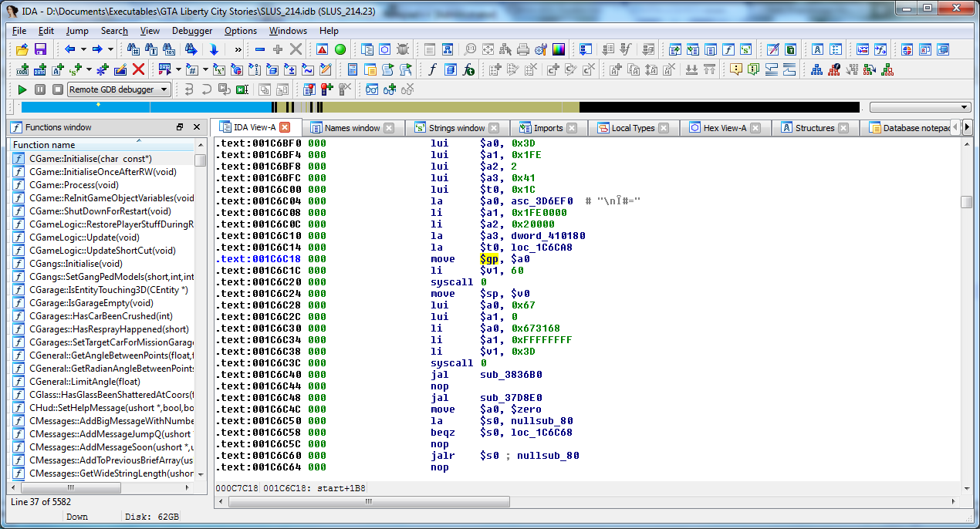Click the blue asterisk icon
The height and width of the screenshot is (529, 980).
pos(103,69)
